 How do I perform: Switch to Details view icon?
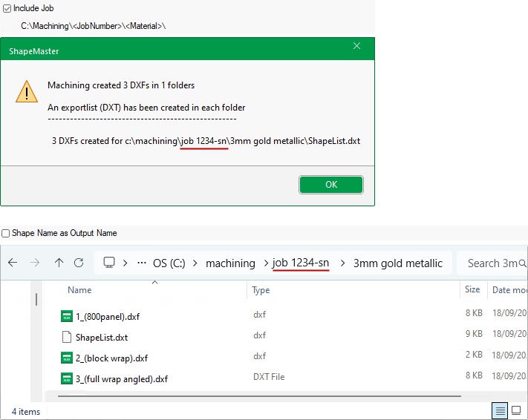tap(501, 410)
